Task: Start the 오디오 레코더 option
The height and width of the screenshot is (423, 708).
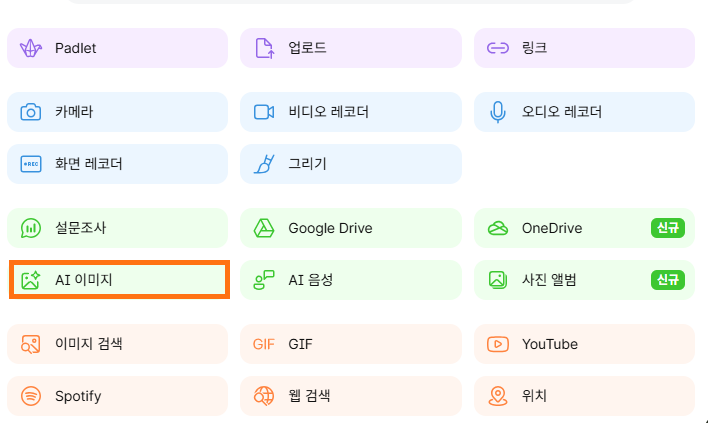Action: 584,112
